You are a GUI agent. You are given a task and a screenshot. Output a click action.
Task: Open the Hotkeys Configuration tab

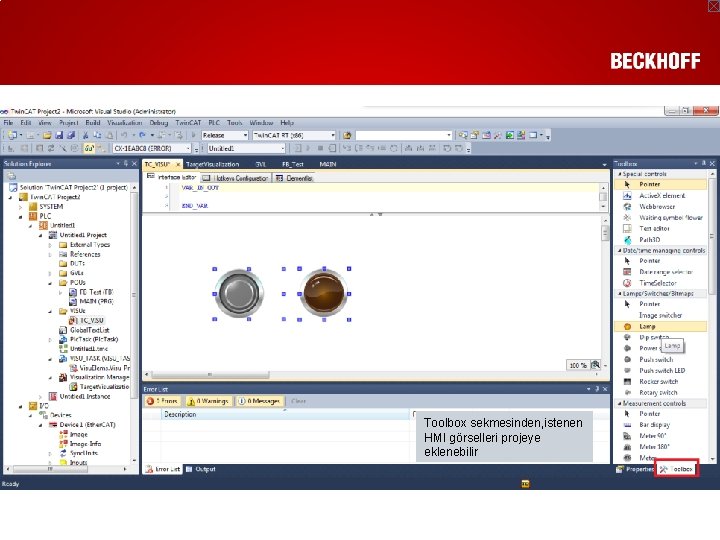pos(236,178)
